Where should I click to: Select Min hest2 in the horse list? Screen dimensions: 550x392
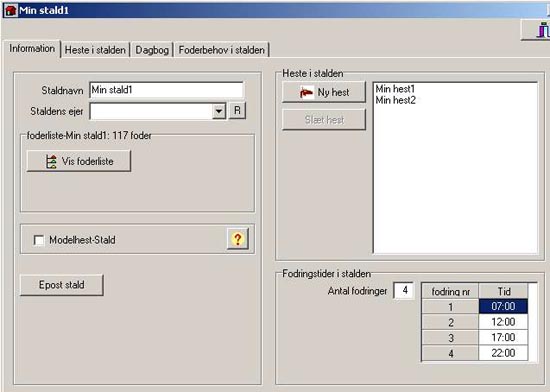pos(395,100)
